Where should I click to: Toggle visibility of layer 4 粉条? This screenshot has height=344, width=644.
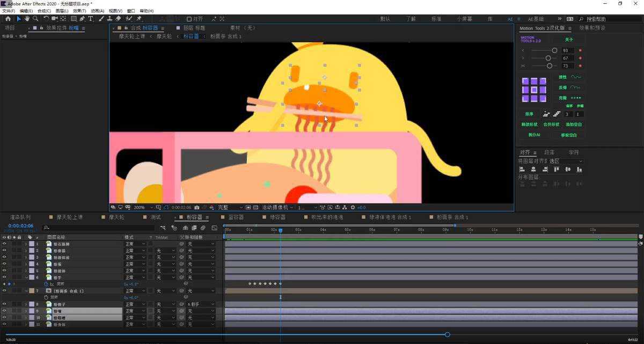point(4,264)
